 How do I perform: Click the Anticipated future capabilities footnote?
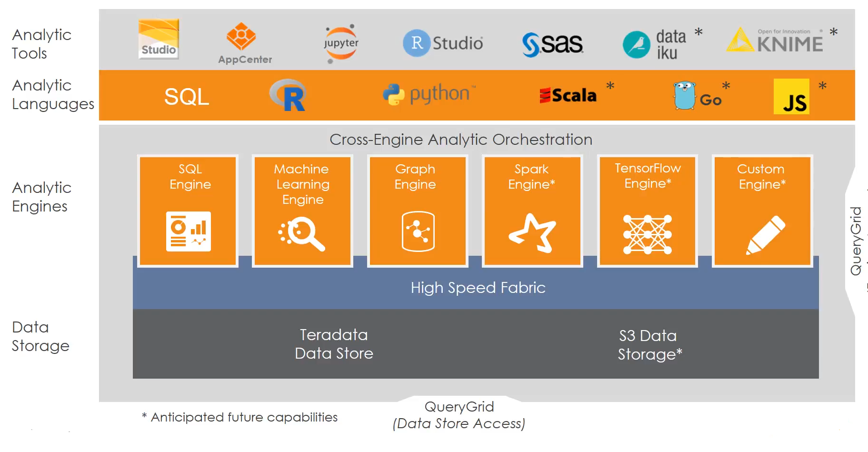pos(239,417)
